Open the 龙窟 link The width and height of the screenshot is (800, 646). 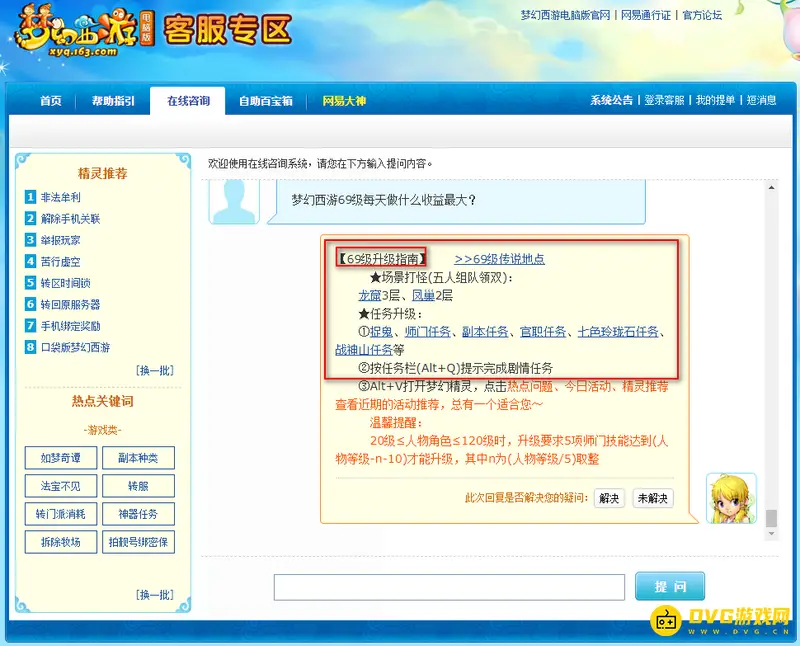[x=370, y=295]
